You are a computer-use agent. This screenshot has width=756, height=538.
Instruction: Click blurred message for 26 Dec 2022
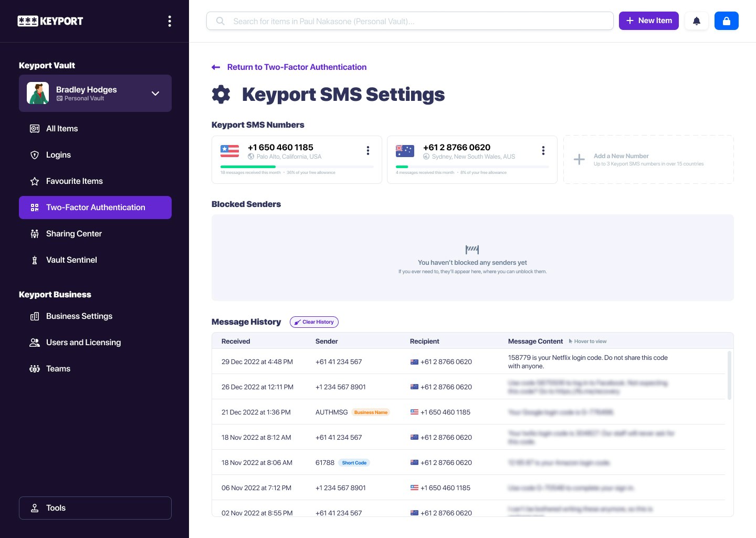[x=588, y=387]
